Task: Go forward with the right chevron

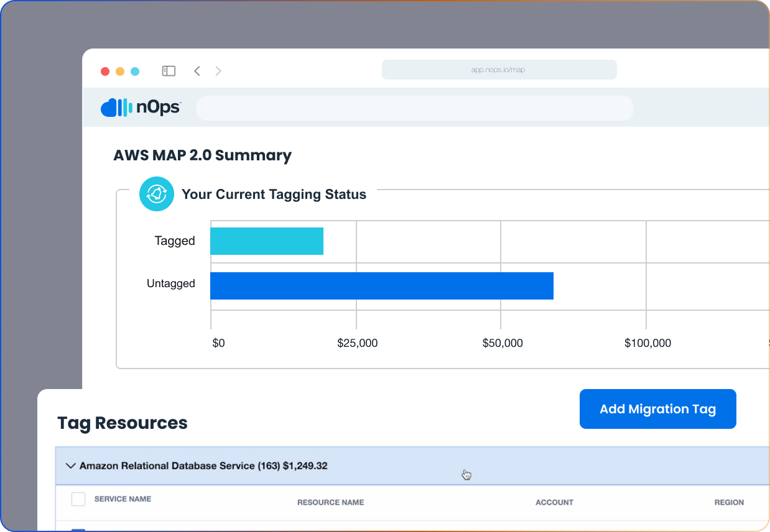Action: point(218,71)
